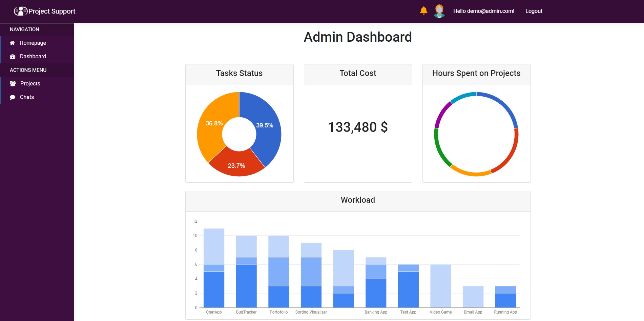Click the Workload card header

click(358, 201)
